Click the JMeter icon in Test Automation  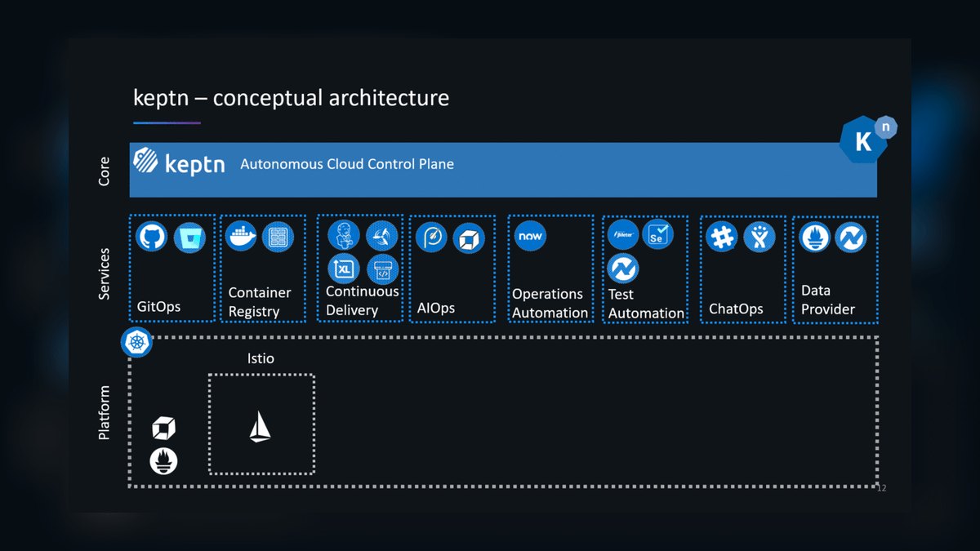(x=624, y=234)
